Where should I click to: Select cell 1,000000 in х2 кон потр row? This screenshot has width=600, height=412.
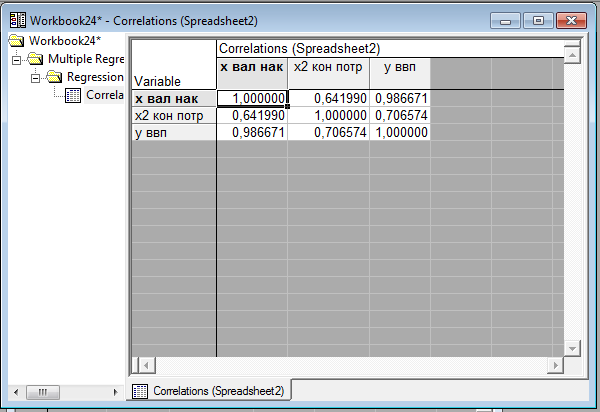pyautogui.click(x=328, y=116)
